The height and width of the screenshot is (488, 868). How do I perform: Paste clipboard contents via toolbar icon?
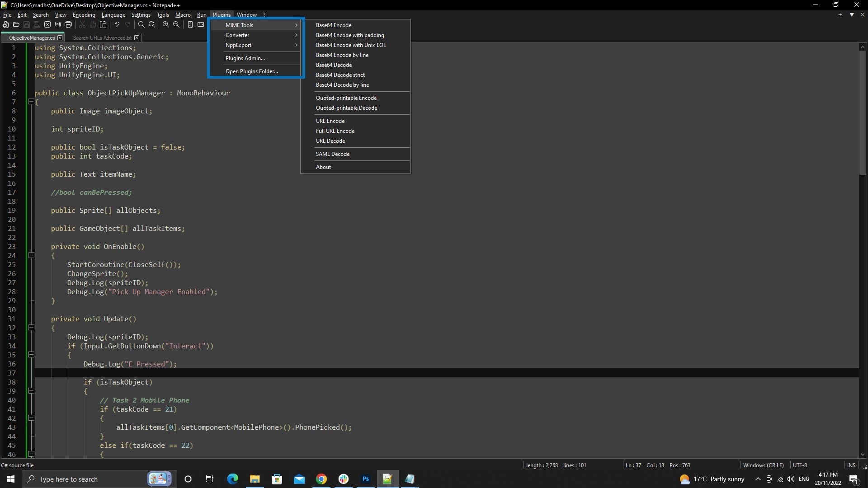pyautogui.click(x=104, y=25)
